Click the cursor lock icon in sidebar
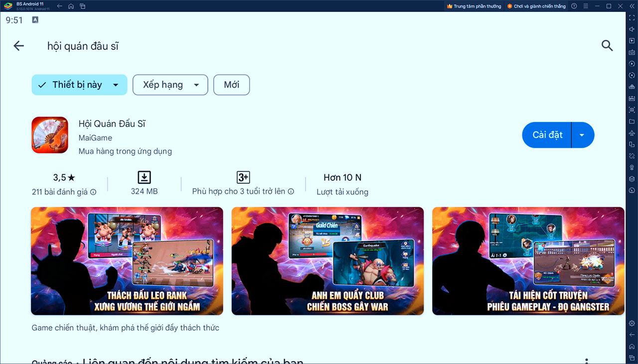Viewport: 638px width, 364px height. click(632, 40)
